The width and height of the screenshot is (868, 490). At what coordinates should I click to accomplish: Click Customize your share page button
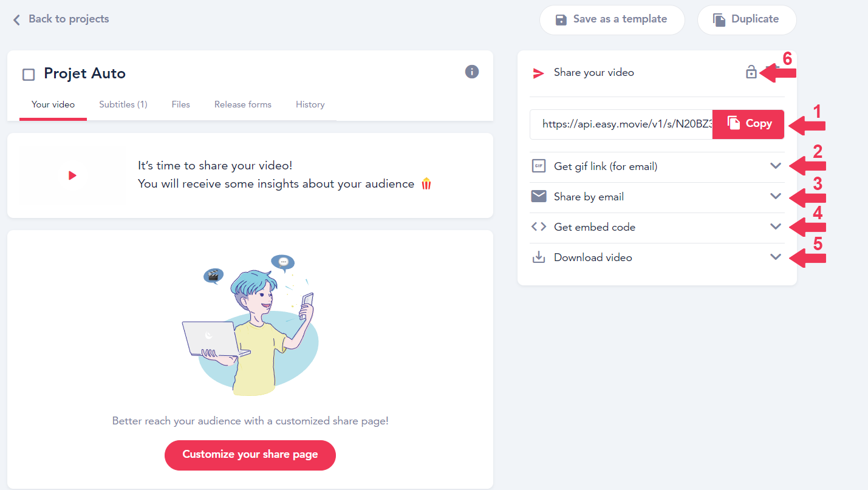[250, 455]
